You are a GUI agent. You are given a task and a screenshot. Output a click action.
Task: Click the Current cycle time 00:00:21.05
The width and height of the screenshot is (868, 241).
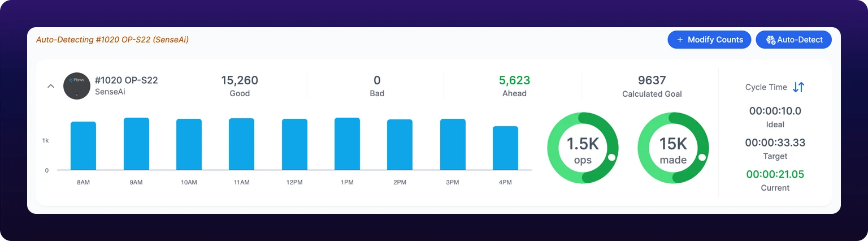pos(775,174)
